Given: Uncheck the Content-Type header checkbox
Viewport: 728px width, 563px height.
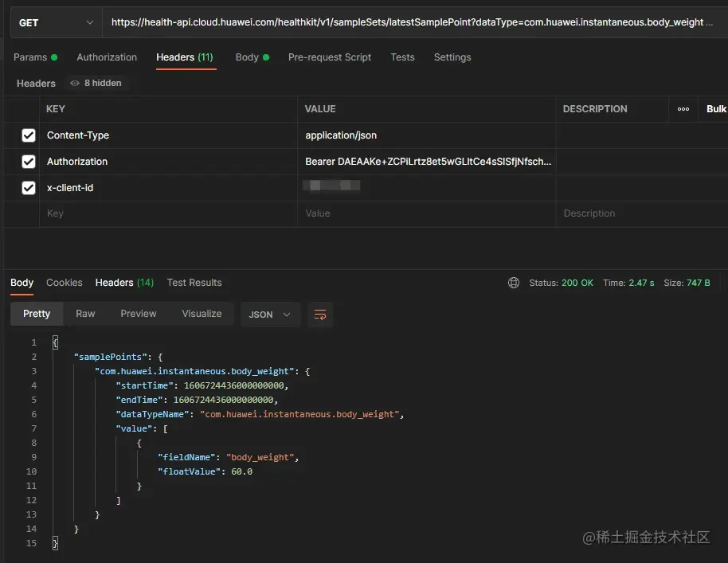Looking at the screenshot, I should (x=29, y=135).
